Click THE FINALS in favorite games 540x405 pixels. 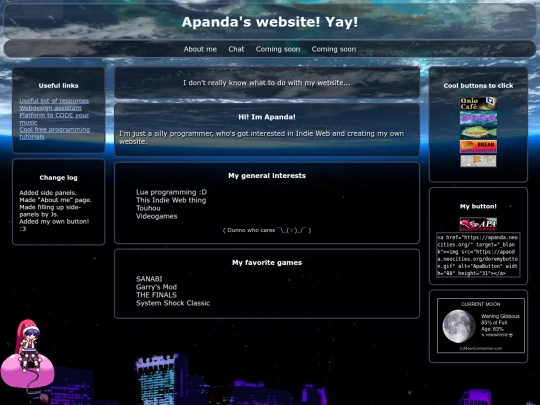[x=156, y=295]
